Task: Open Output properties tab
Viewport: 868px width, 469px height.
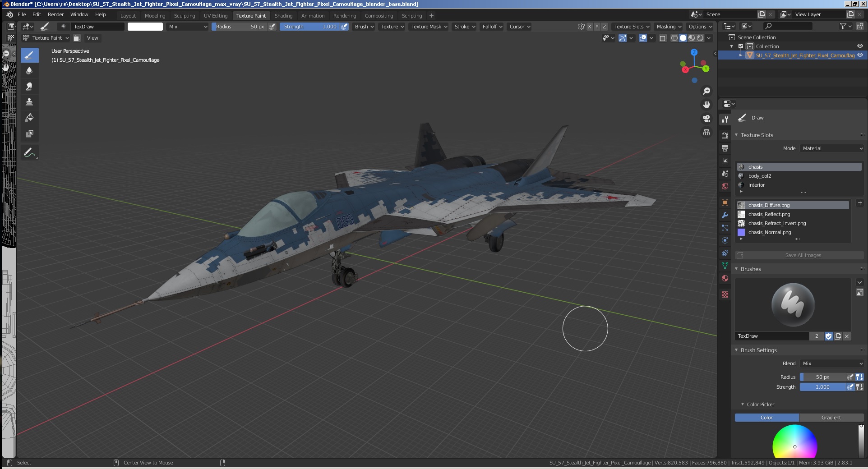Action: pyautogui.click(x=725, y=148)
